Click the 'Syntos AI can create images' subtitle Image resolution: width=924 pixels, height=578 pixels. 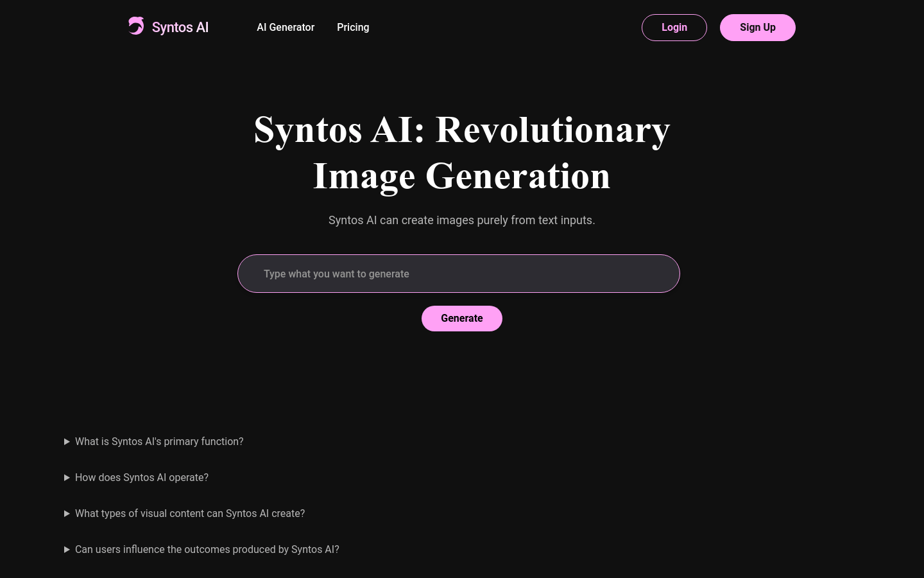(x=462, y=220)
